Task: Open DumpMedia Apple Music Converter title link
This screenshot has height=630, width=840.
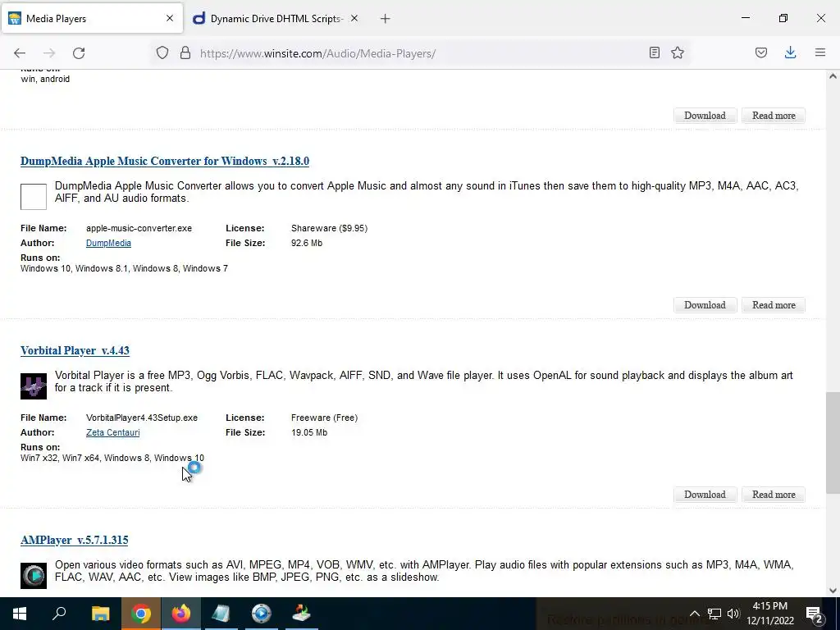Action: click(x=164, y=162)
